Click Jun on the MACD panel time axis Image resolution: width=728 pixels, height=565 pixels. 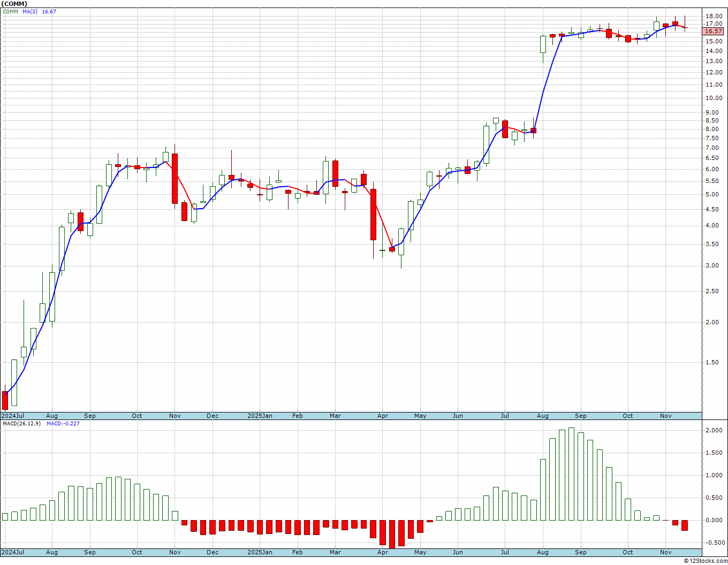[x=458, y=552]
